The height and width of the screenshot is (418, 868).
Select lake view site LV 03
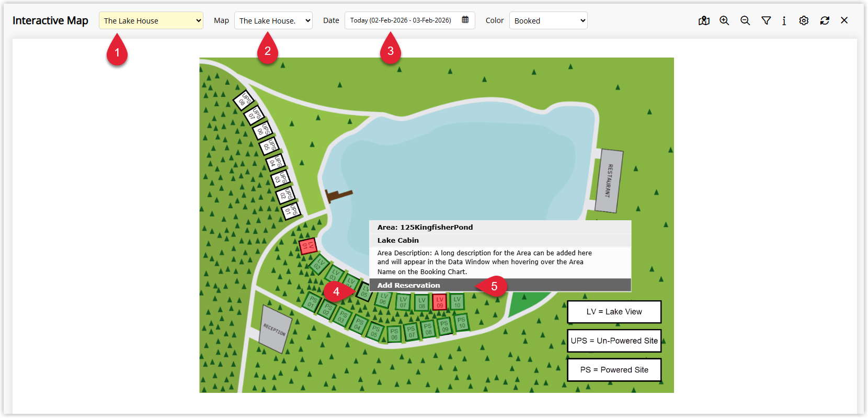(335, 274)
